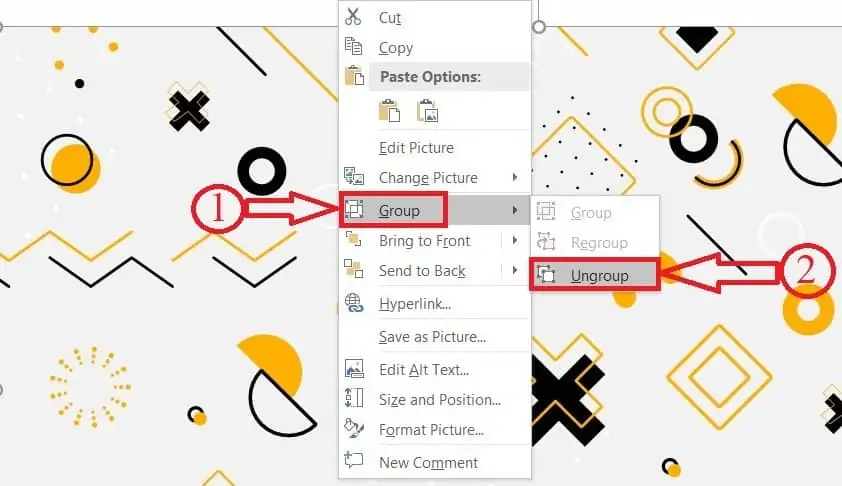Choose Save as Picture...
Screen dimensions: 842x486
[x=434, y=337]
